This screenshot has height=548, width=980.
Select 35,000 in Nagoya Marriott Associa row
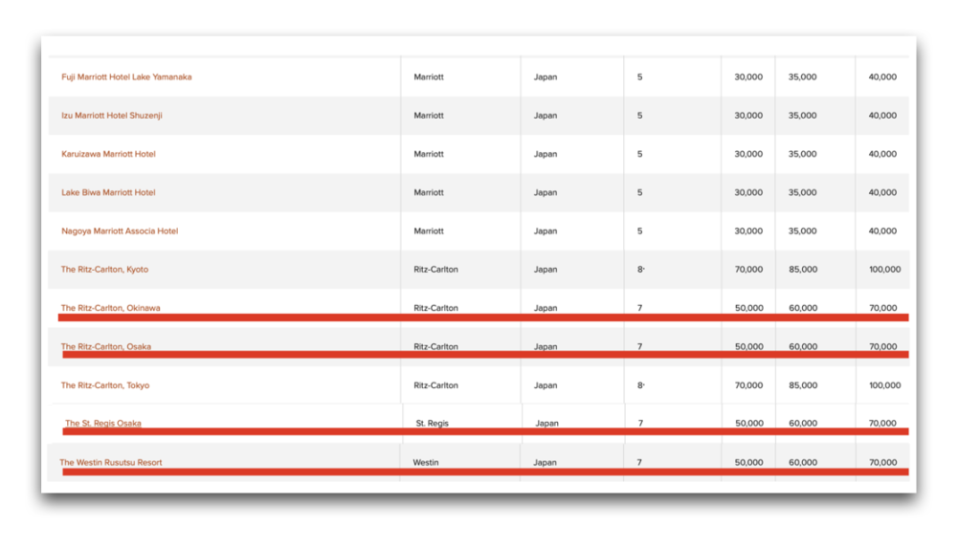(x=802, y=231)
